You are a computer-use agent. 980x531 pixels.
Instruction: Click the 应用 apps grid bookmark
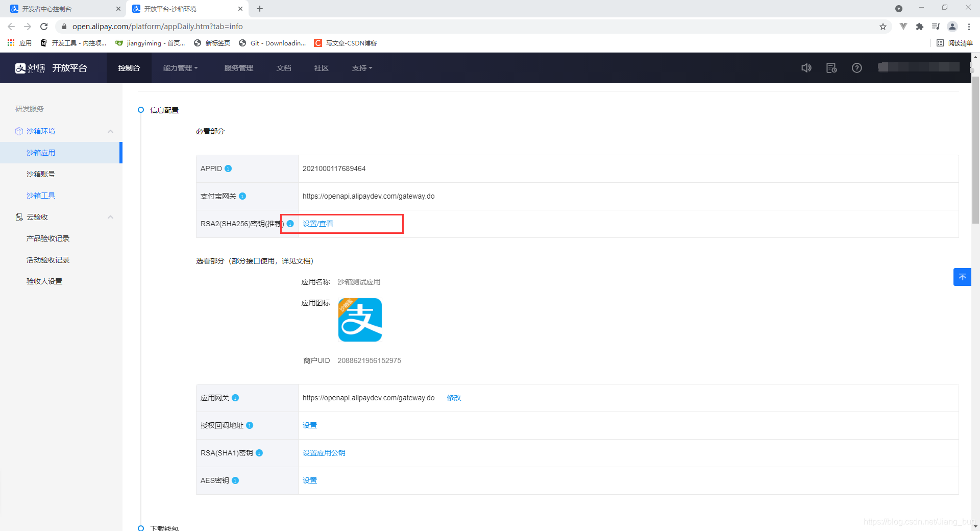19,43
